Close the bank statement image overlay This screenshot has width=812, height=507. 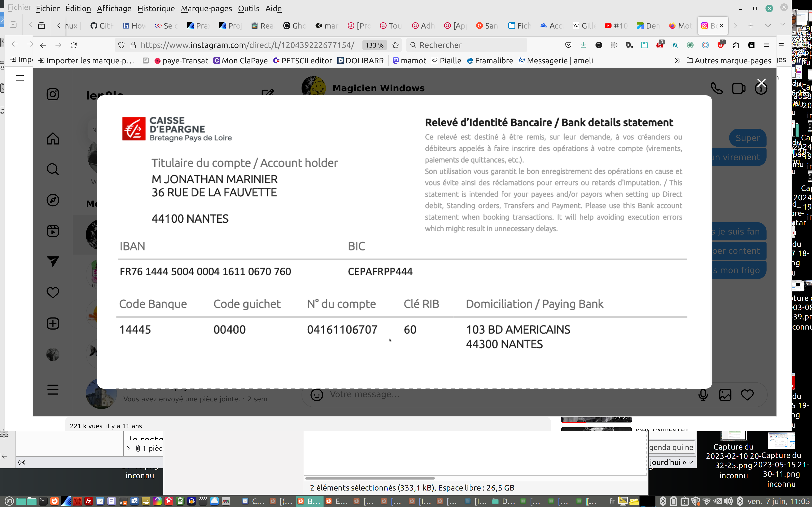[761, 82]
